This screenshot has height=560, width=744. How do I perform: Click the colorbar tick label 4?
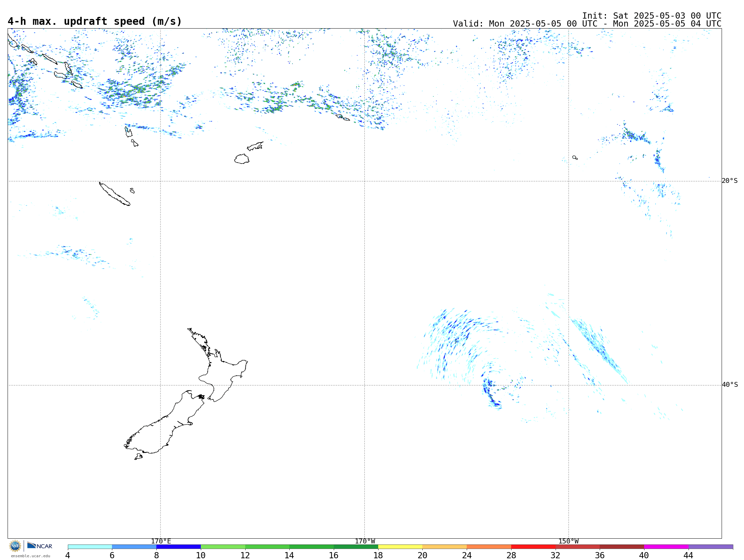coord(68,556)
